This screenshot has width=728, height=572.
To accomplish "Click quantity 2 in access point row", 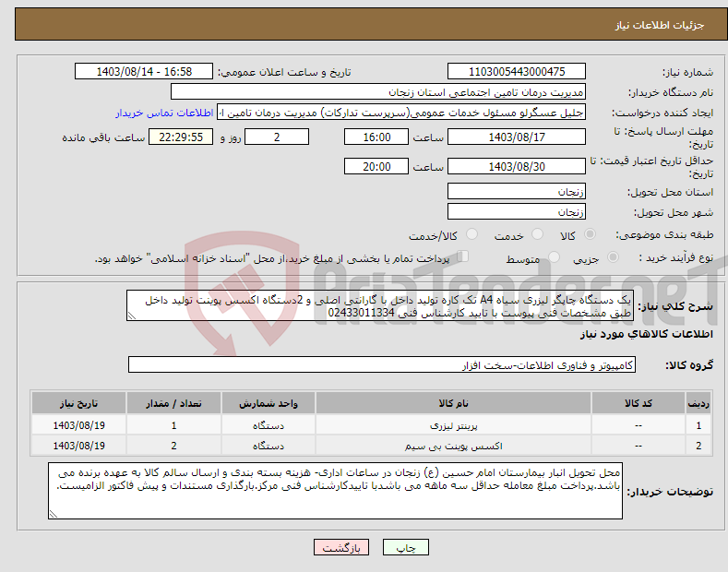I will click(x=173, y=446).
